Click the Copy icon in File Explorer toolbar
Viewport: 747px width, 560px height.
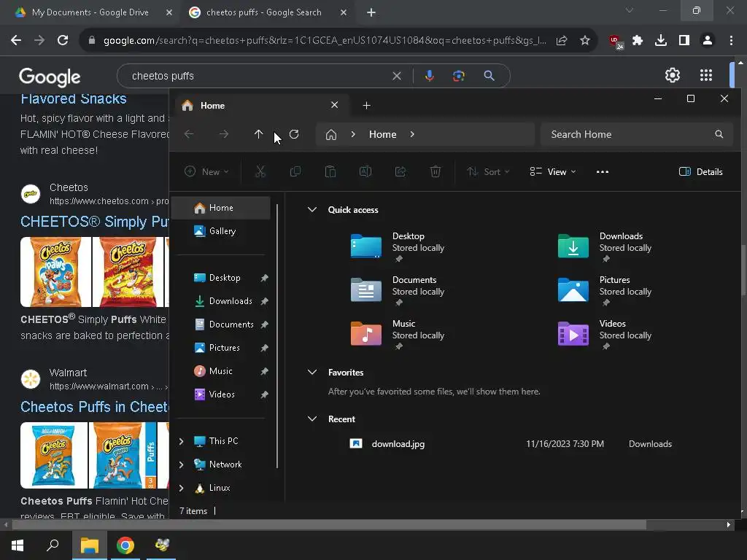(295, 171)
